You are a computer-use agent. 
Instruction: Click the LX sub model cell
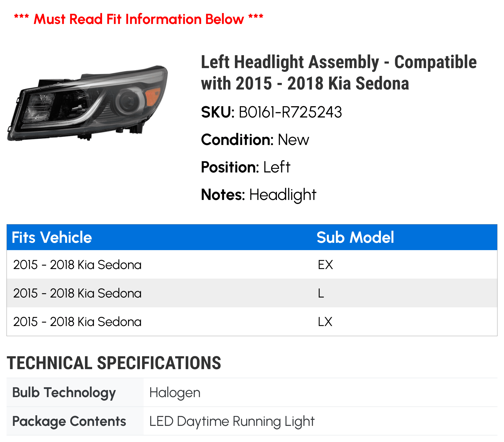point(325,322)
